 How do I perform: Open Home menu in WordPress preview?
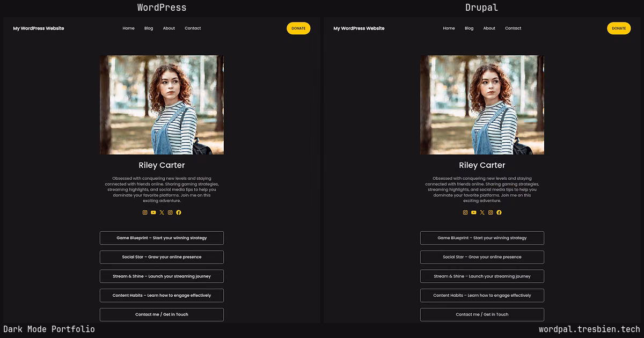click(x=128, y=28)
